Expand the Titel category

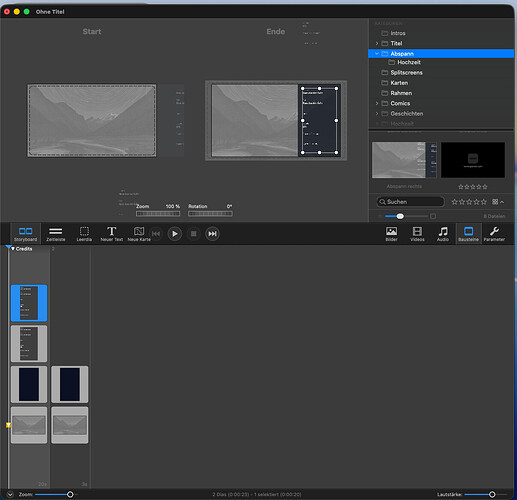(x=377, y=43)
